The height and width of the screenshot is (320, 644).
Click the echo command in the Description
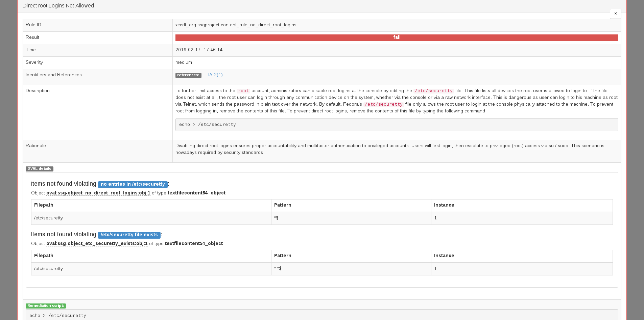pos(207,125)
